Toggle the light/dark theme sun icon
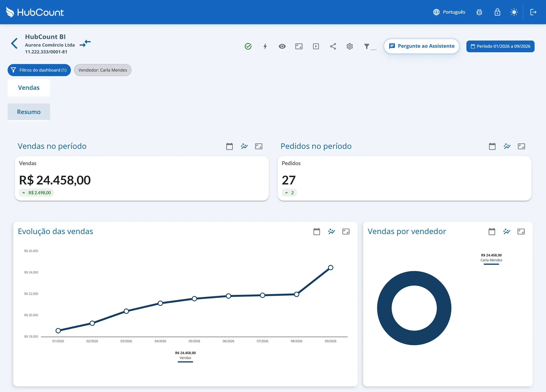The height and width of the screenshot is (392, 546). (x=514, y=12)
